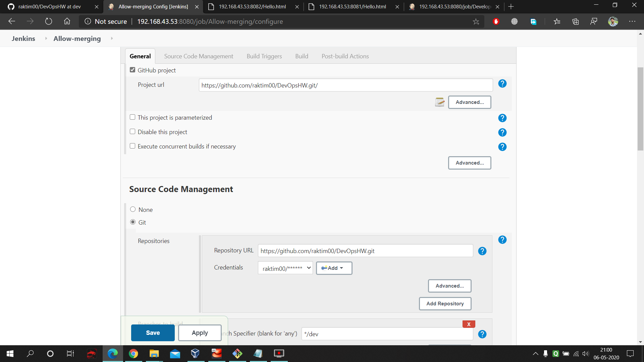Switch to the Build Triggers tab
Screen dimensions: 644x362
click(x=264, y=56)
